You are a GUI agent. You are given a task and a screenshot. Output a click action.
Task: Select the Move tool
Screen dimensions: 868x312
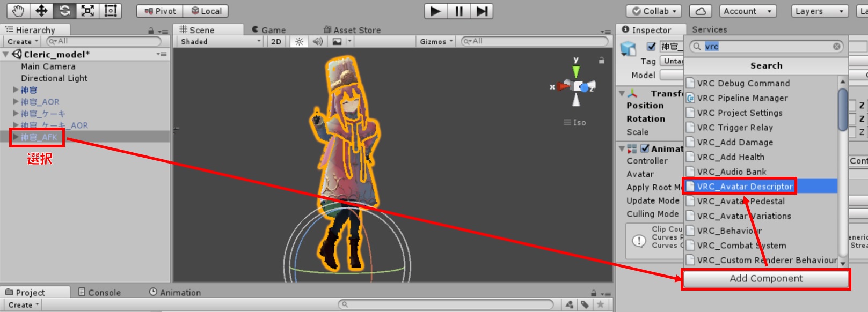pyautogui.click(x=41, y=11)
